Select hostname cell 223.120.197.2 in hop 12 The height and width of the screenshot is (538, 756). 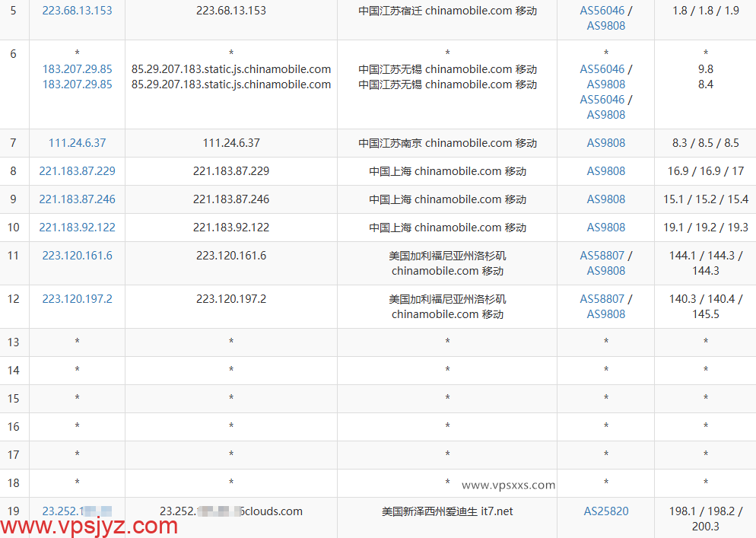click(231, 299)
